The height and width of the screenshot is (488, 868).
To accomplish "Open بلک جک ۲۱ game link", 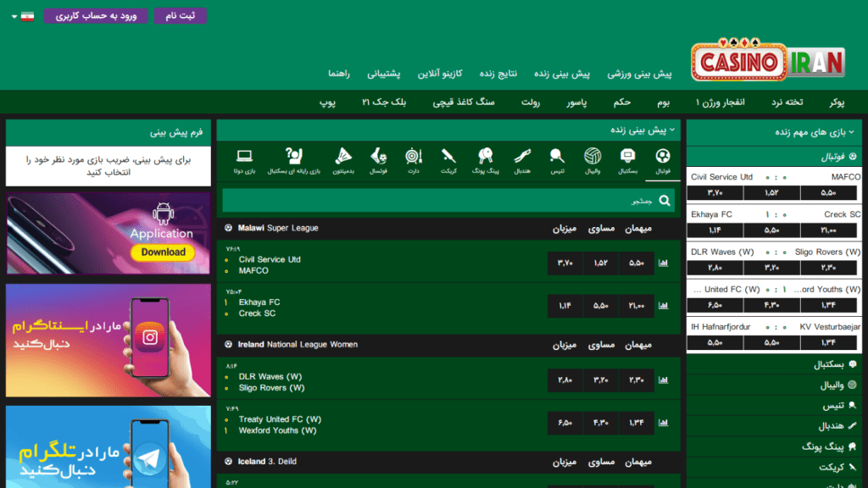I will (x=384, y=103).
